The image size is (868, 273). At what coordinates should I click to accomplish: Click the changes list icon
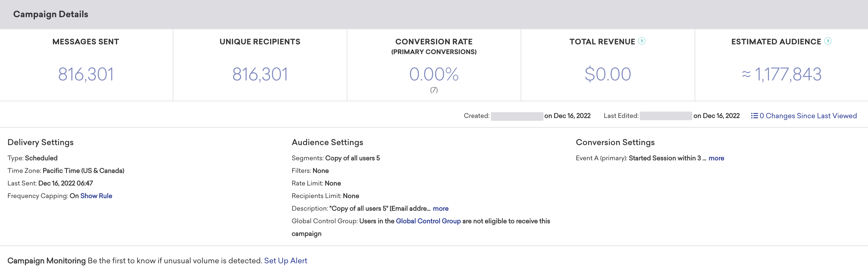tap(754, 116)
